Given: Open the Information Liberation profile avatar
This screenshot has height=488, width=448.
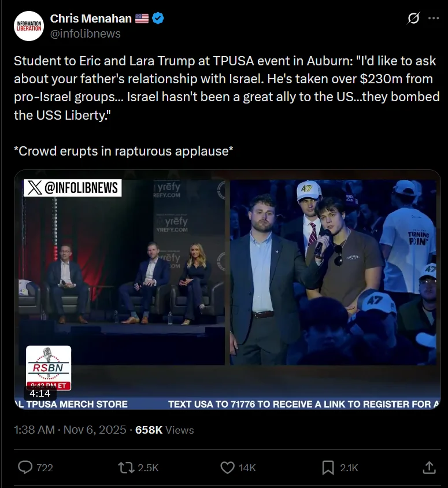Looking at the screenshot, I should [29, 26].
